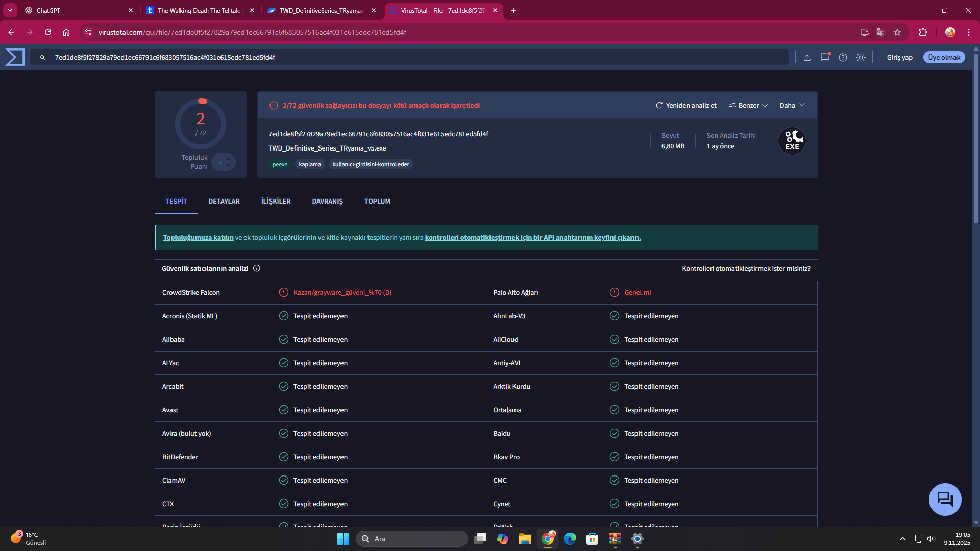Click the kullanıcı-girdisini-kontrol eder tag
The image size is (980, 551).
(371, 164)
